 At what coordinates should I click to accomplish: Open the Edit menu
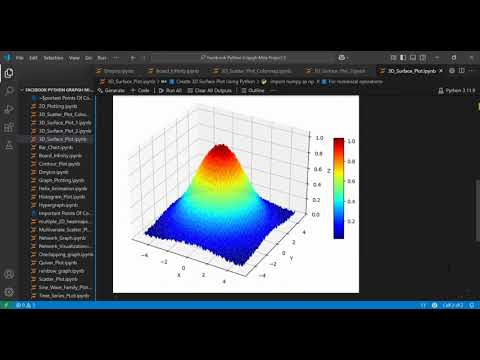pyautogui.click(x=33, y=58)
